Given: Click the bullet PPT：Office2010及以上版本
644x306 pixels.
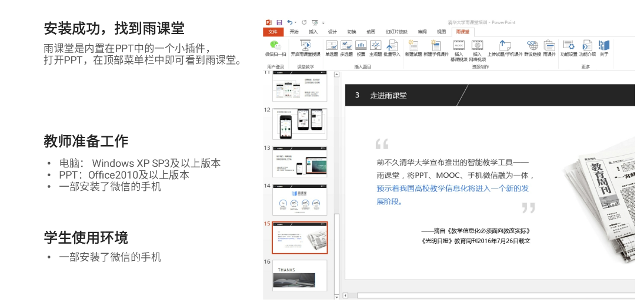Looking at the screenshot, I should click(124, 175).
